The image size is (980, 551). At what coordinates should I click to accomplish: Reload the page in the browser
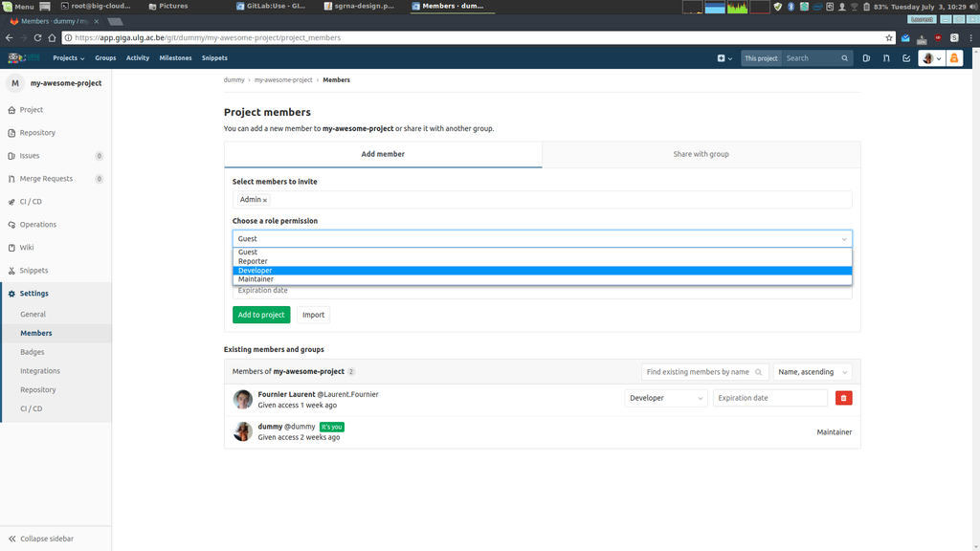[37, 37]
